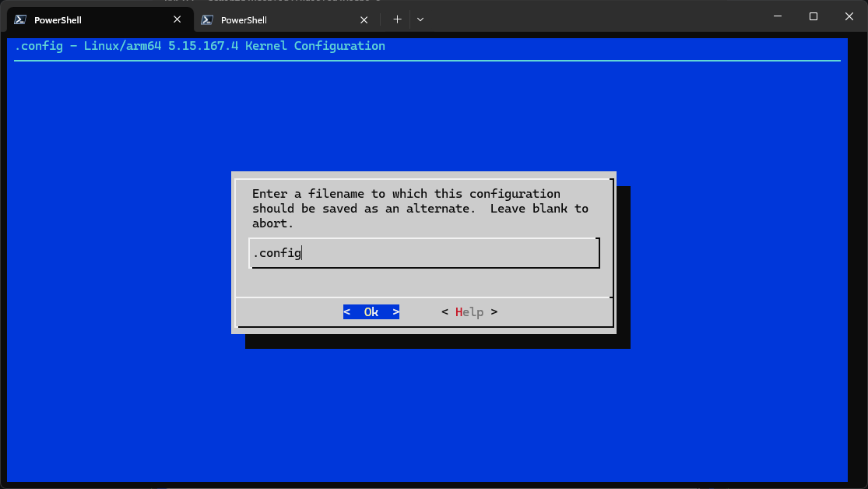Click the empty area of the filename field
The image size is (868, 489).
452,254
